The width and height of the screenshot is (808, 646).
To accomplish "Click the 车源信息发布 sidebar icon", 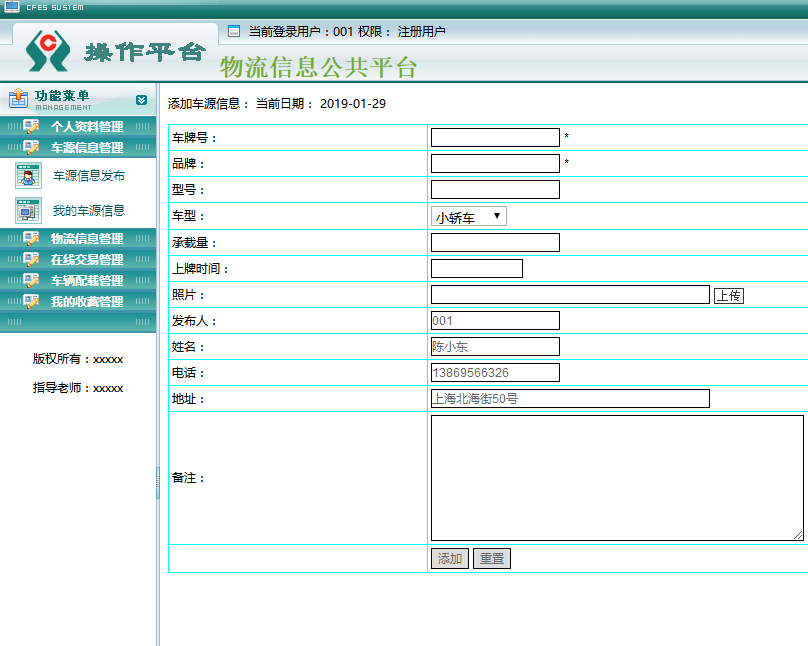I will pyautogui.click(x=28, y=176).
